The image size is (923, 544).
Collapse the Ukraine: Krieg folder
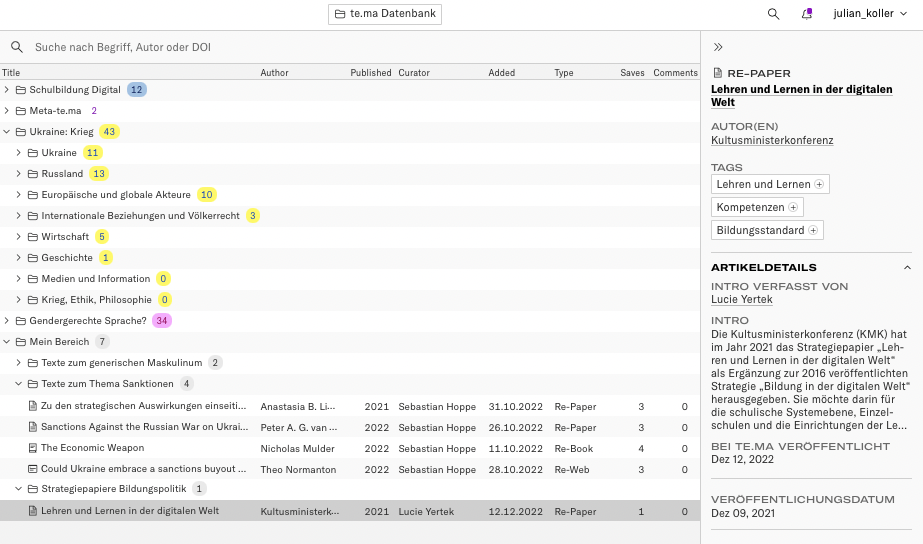pos(7,132)
